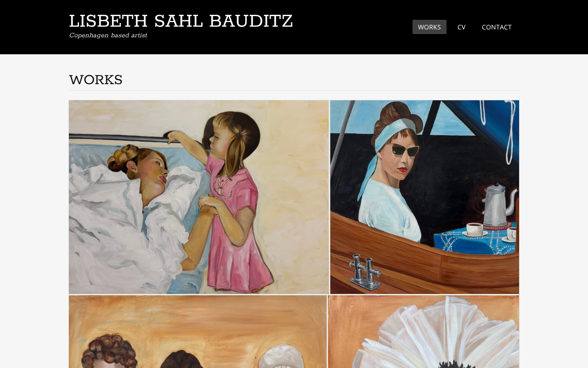Open the painting of the woman with sunglasses
The height and width of the screenshot is (368, 588).
424,197
